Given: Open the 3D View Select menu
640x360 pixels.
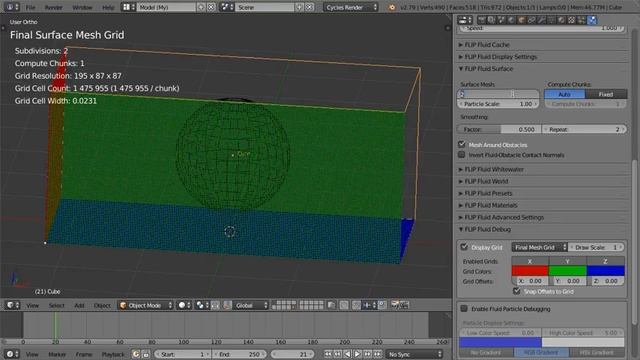Looking at the screenshot, I should [57, 305].
